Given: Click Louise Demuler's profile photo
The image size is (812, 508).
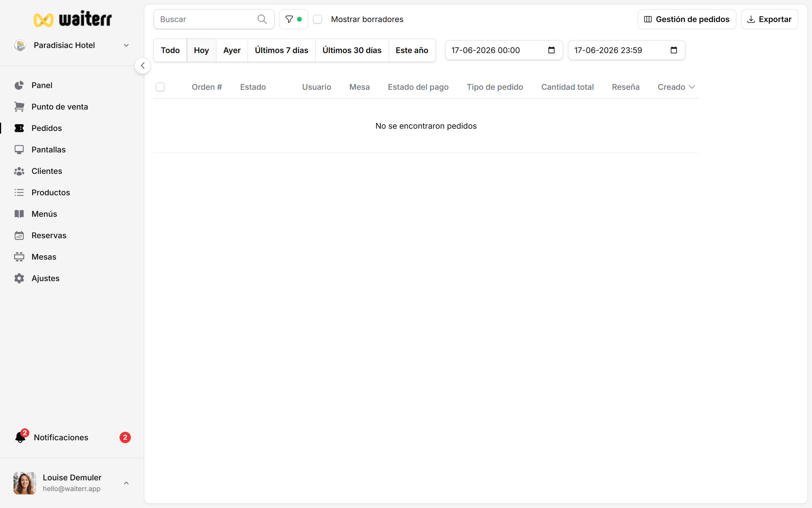Looking at the screenshot, I should click(25, 483).
